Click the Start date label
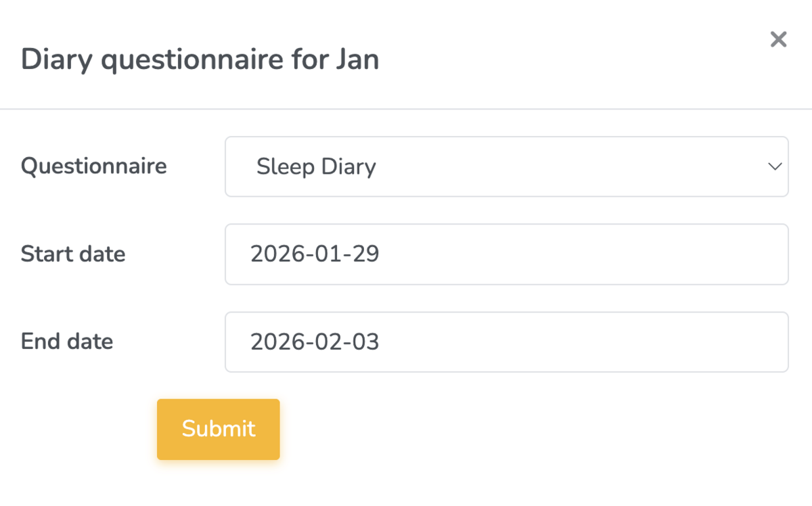The image size is (812, 506). 73,254
